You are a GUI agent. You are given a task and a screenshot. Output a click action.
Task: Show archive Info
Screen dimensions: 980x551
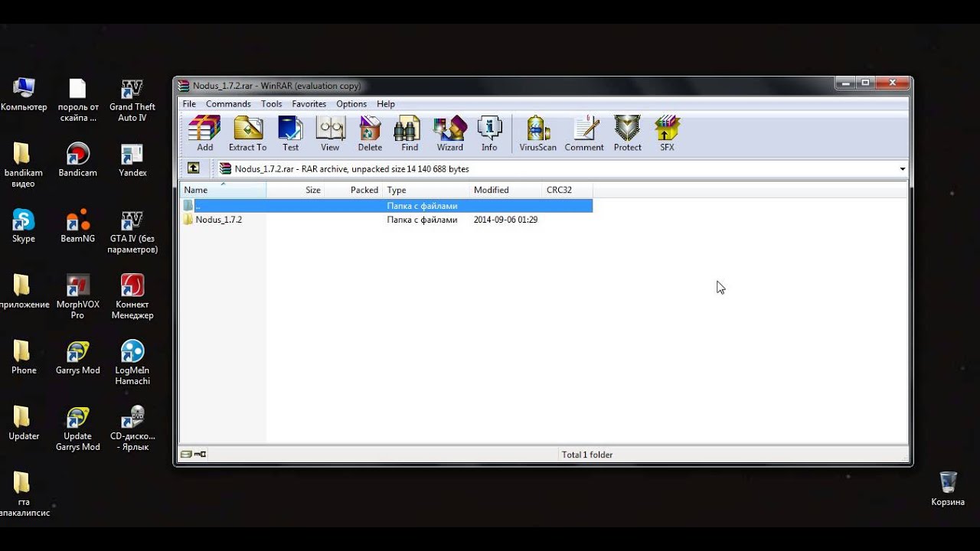point(489,134)
